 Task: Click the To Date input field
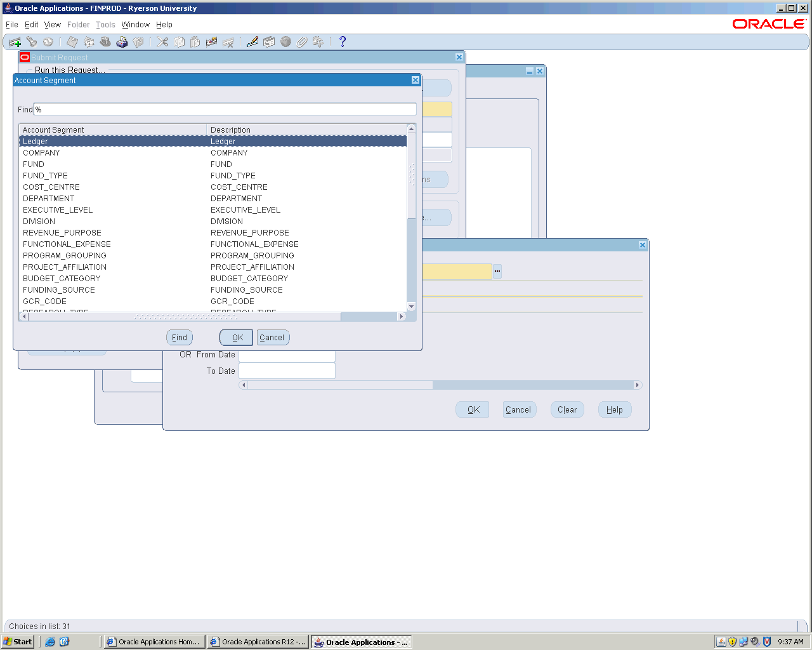pyautogui.click(x=287, y=371)
